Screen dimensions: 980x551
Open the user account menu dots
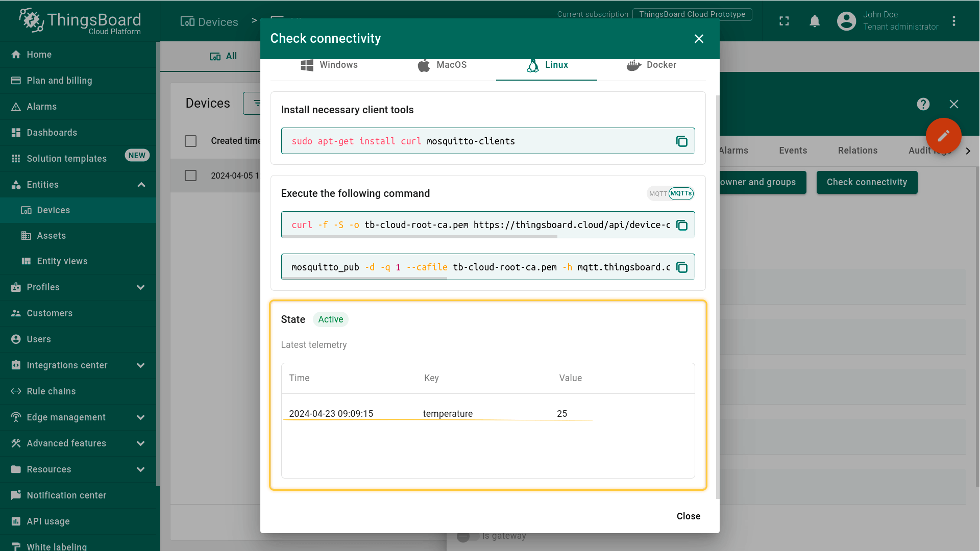954,21
